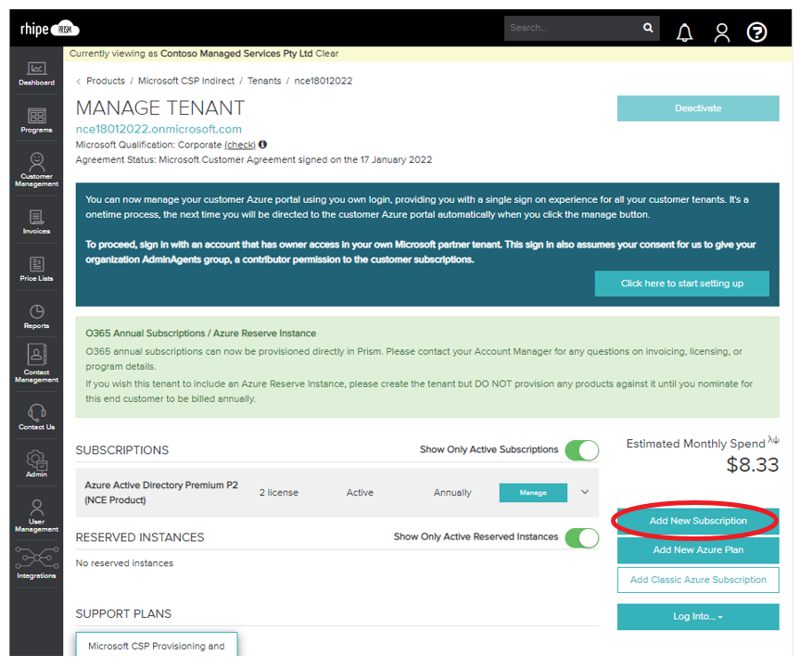This screenshot has height=668, width=812.
Task: Go to Tenants breadcrumb
Action: 264,81
